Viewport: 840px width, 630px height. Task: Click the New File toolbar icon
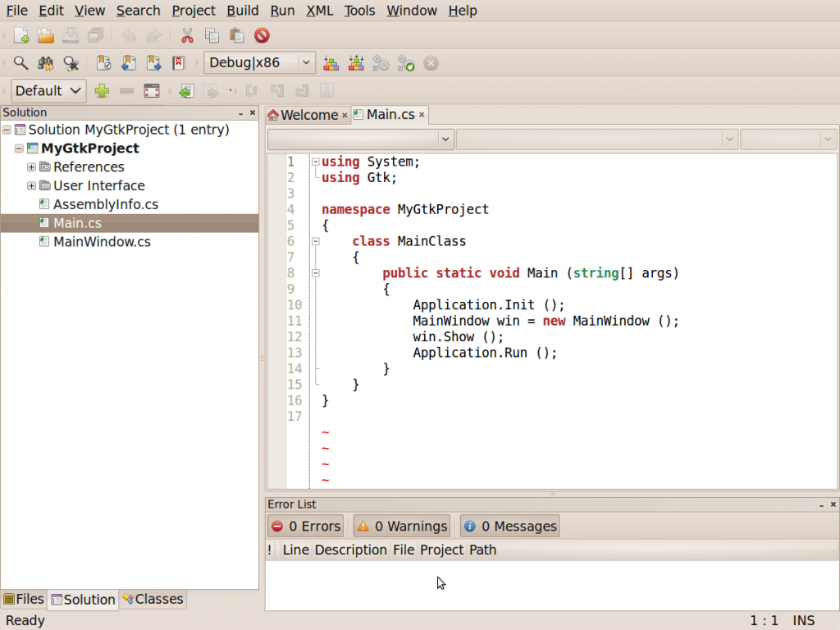click(21, 36)
